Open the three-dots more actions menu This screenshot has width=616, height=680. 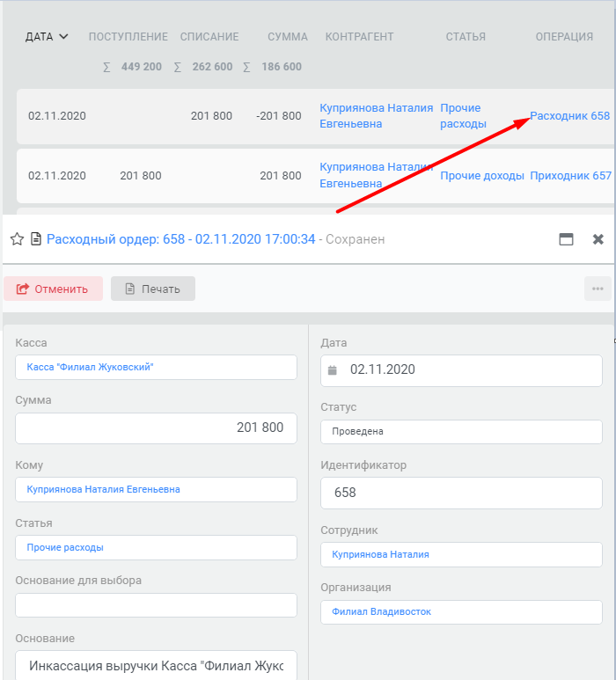coord(598,289)
